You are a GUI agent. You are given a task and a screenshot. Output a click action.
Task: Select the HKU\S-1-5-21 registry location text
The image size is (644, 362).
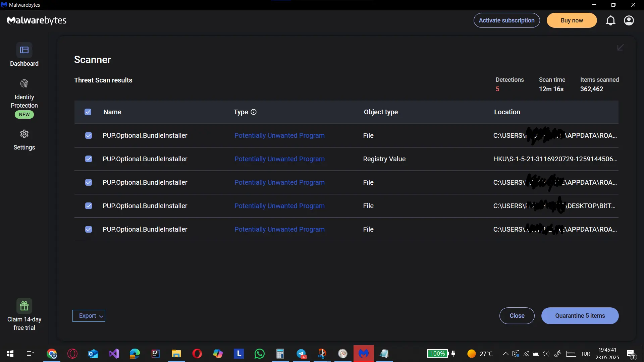tap(555, 159)
